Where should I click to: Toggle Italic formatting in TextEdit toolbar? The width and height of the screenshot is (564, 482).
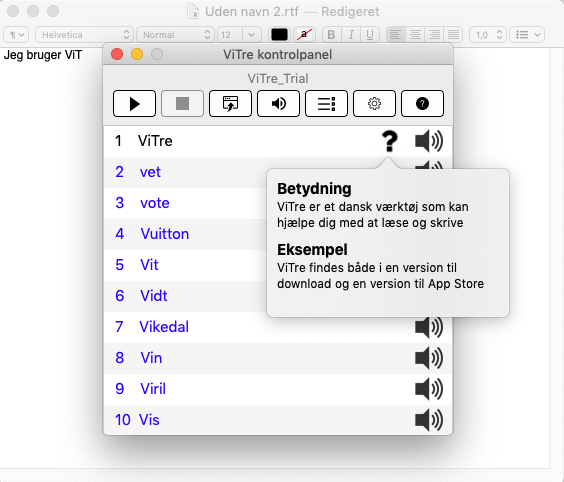(x=351, y=35)
